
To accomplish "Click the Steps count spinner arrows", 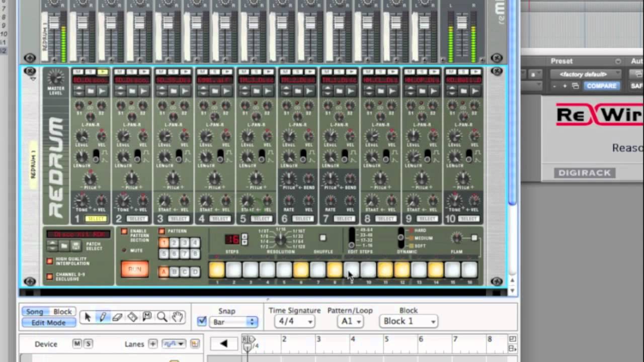I will click(x=245, y=239).
